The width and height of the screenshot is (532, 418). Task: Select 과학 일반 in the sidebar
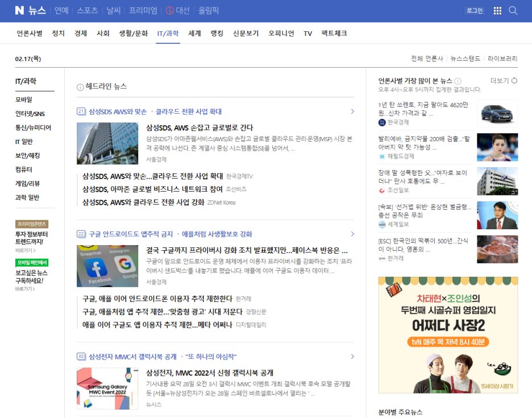[27, 197]
